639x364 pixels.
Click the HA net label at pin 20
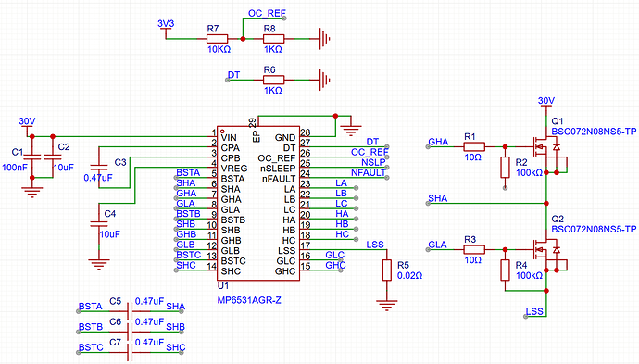(342, 214)
